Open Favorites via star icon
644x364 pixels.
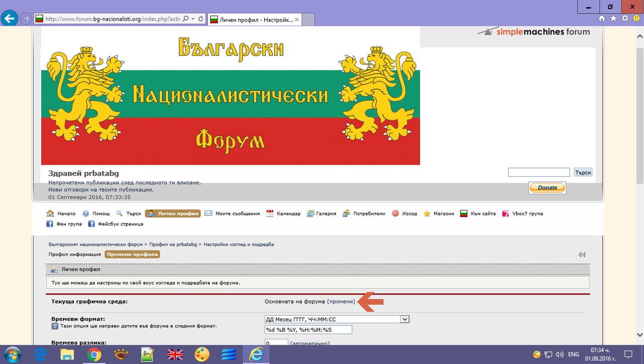(x=613, y=19)
